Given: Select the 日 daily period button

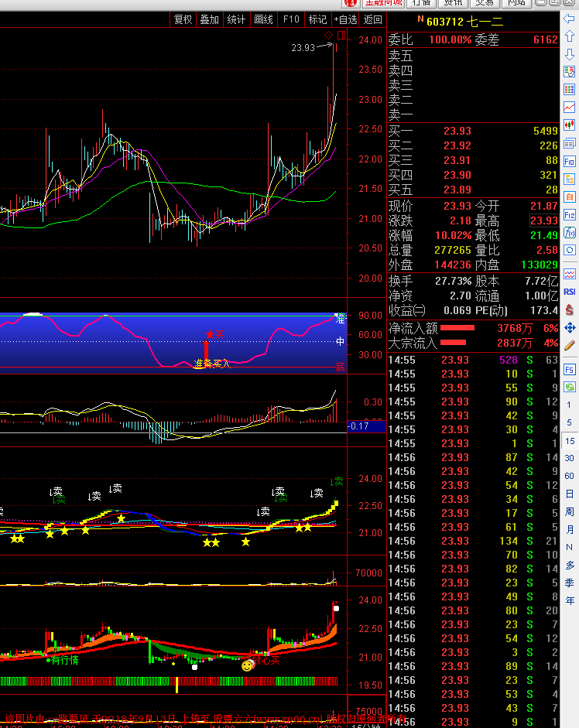Looking at the screenshot, I should click(570, 494).
